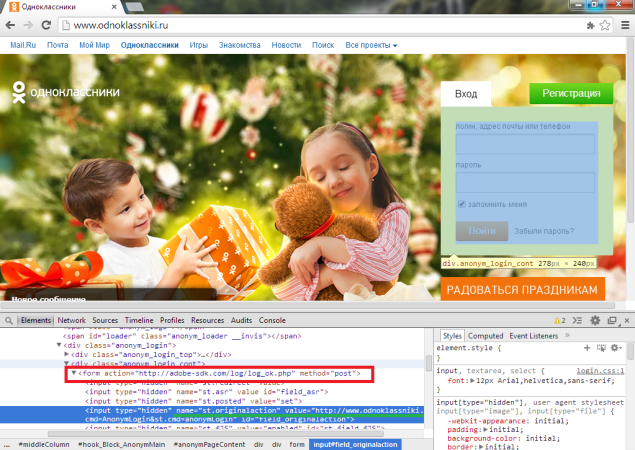
Task: Click the Радоваться праздникам orange banner
Action: click(x=522, y=289)
